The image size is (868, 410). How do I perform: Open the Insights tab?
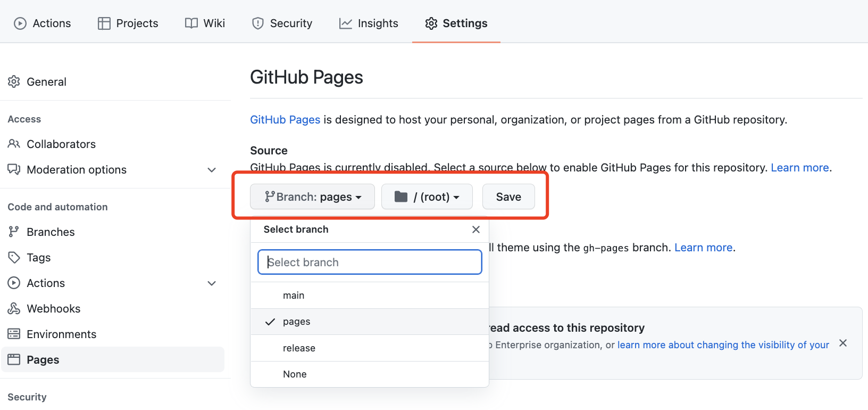tap(369, 23)
